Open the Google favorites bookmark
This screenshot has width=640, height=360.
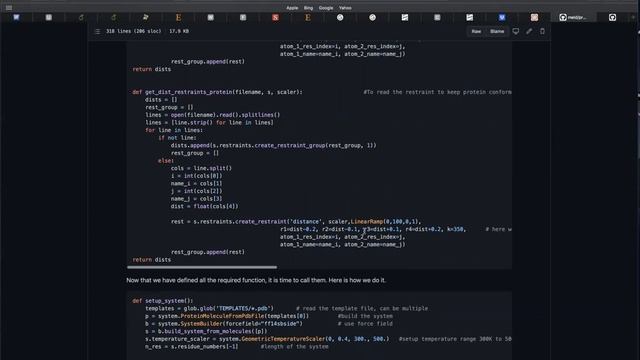tap(326, 8)
